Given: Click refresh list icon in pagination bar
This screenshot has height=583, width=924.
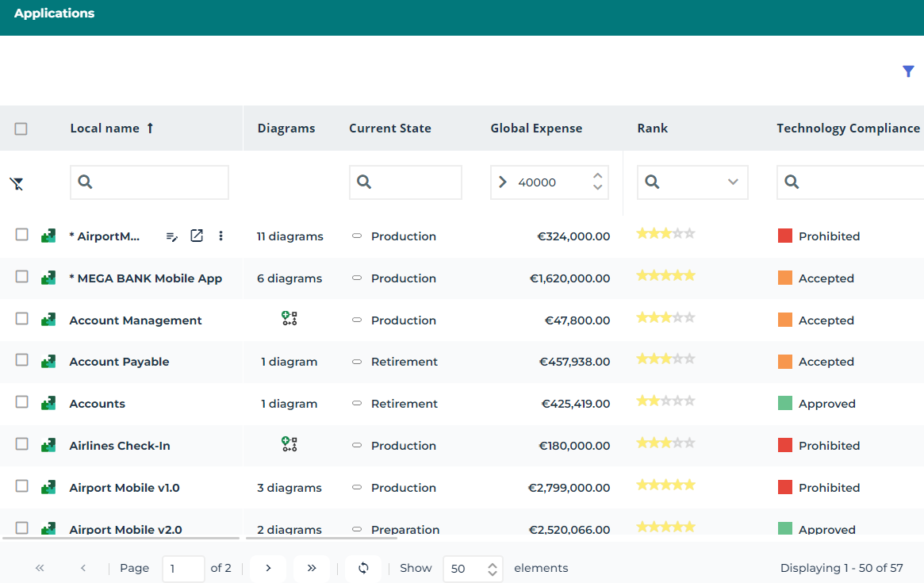Looking at the screenshot, I should click(x=363, y=568).
